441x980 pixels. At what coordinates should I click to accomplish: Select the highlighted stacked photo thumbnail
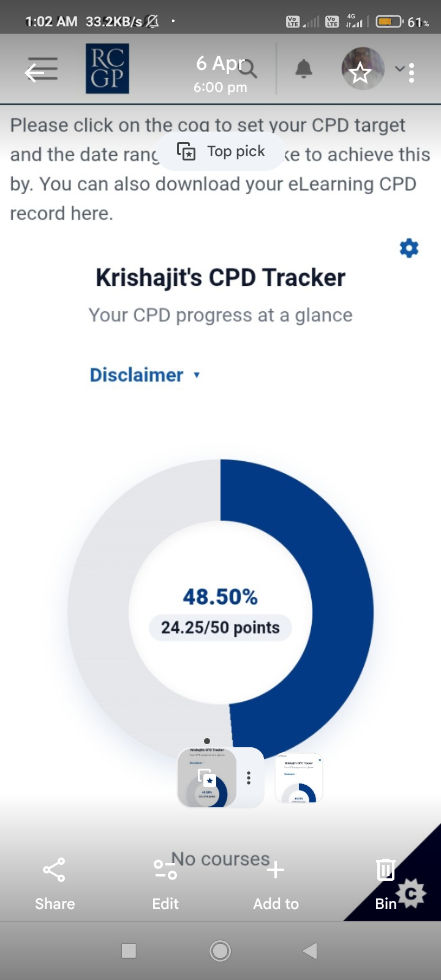pyautogui.click(x=207, y=778)
